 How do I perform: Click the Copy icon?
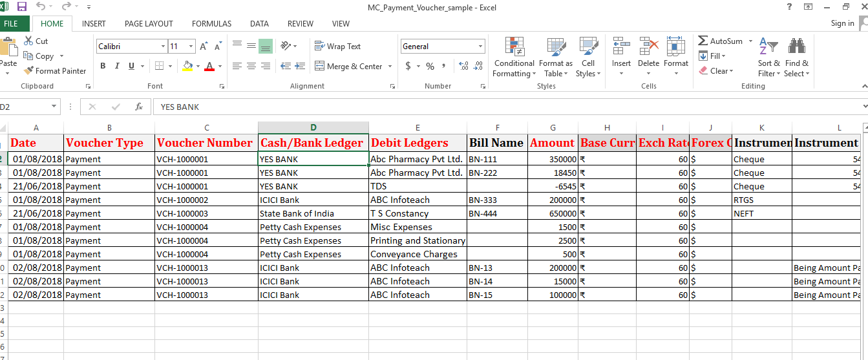28,56
